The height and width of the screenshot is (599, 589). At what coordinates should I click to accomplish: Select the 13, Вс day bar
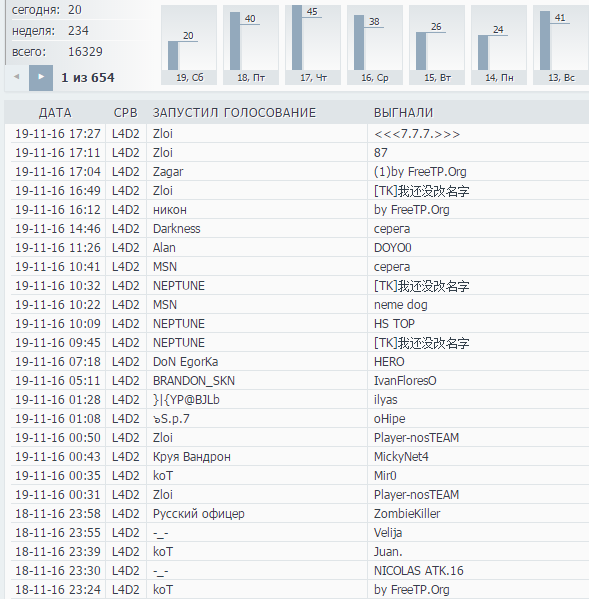click(x=561, y=45)
